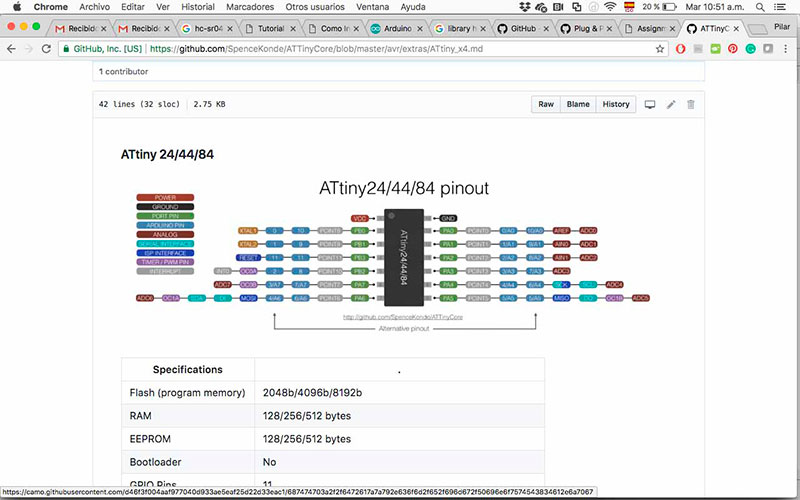Click the Bootloader row label

click(x=156, y=462)
